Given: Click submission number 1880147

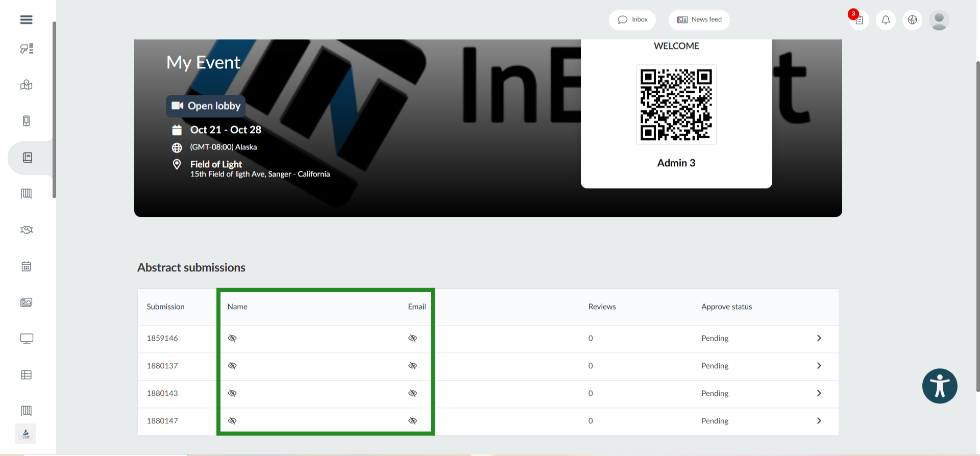Looking at the screenshot, I should tap(162, 421).
